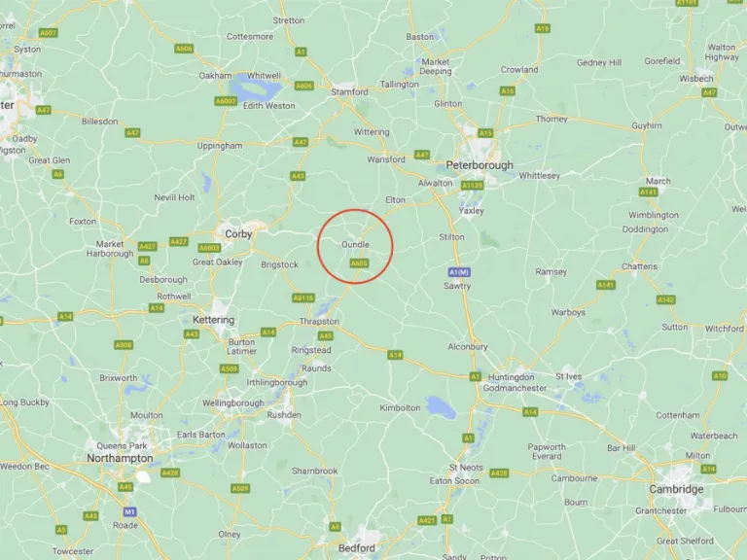The image size is (747, 560).
Task: Click the Kettering town label
Action: (213, 320)
